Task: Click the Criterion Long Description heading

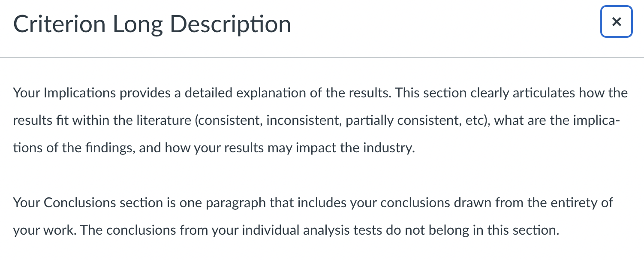Action: tap(152, 24)
